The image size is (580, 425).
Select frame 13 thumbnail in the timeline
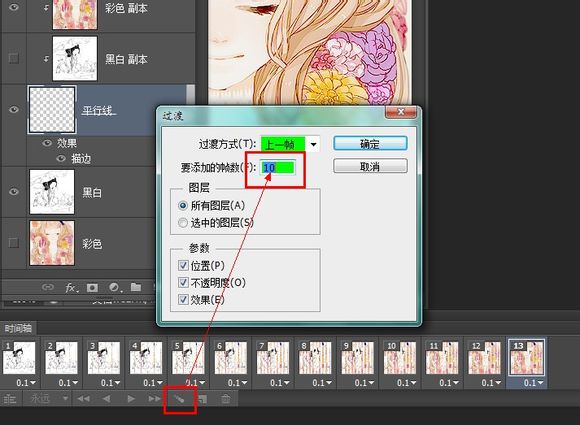coord(527,358)
